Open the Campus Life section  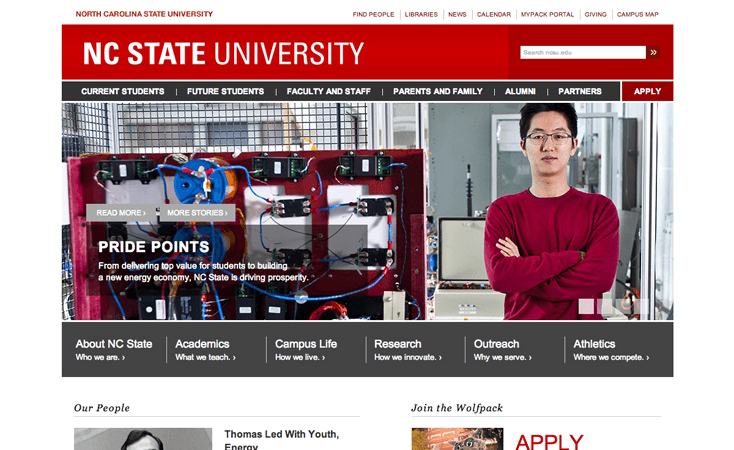306,344
